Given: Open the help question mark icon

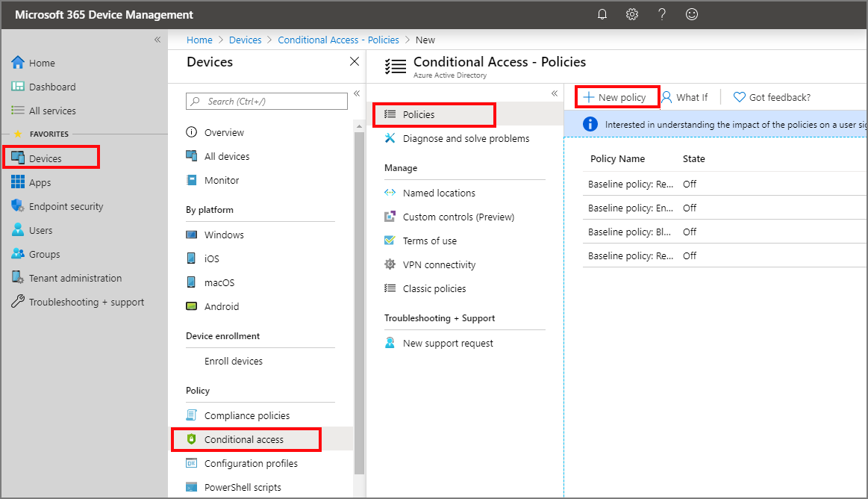Looking at the screenshot, I should point(662,14).
